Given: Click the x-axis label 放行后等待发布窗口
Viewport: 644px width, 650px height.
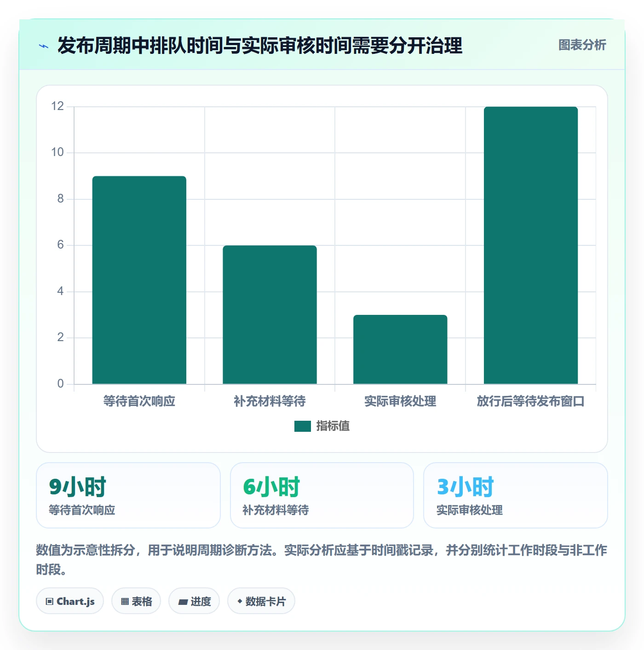Looking at the screenshot, I should tap(531, 401).
